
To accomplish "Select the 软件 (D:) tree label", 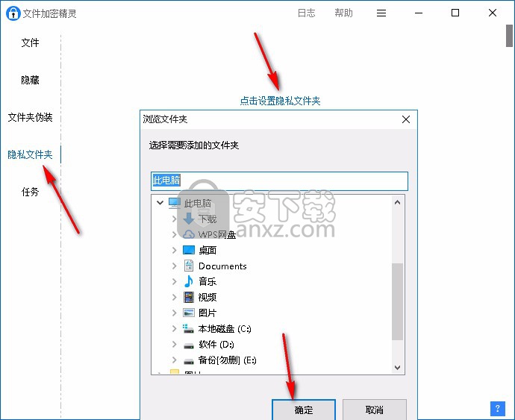I will click(x=216, y=344).
